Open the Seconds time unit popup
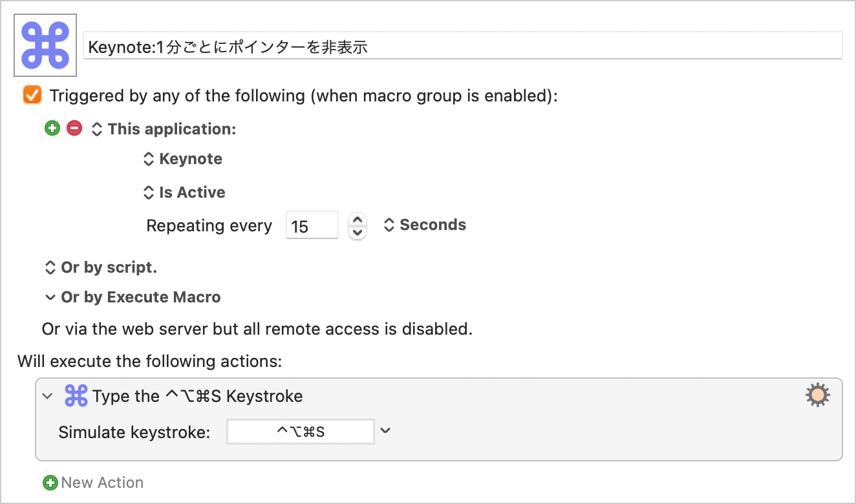 (425, 225)
